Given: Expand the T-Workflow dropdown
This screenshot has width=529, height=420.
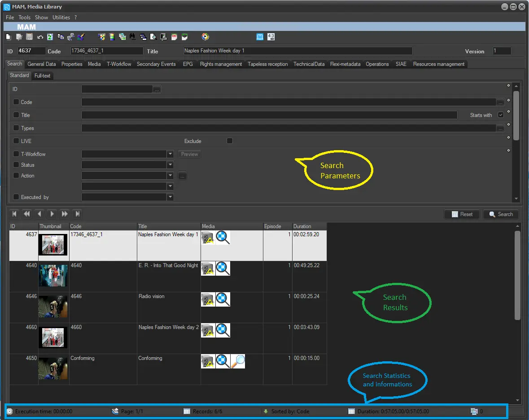Looking at the screenshot, I should [170, 154].
